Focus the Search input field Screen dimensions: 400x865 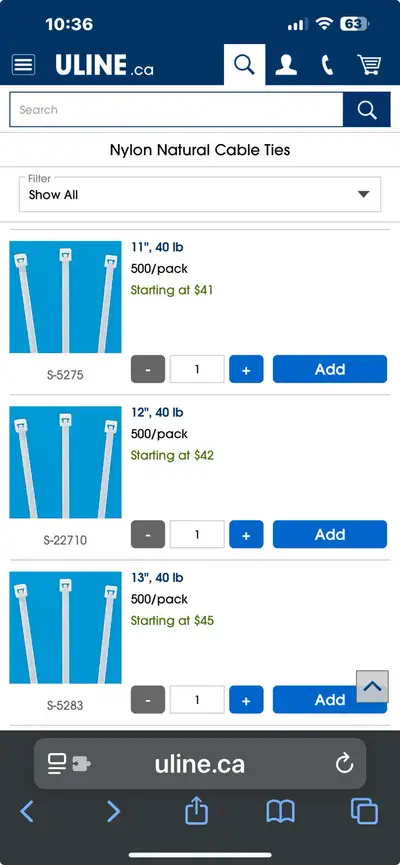click(177, 110)
